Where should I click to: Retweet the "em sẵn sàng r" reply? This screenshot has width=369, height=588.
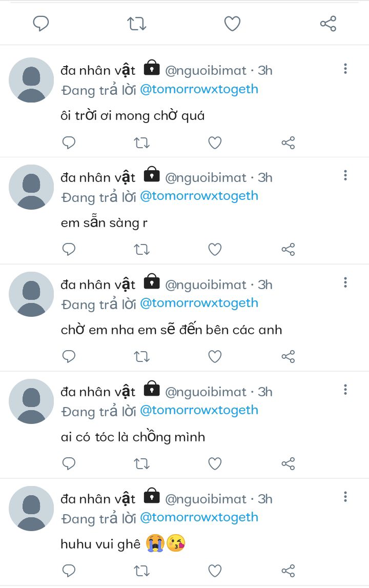[x=141, y=250]
